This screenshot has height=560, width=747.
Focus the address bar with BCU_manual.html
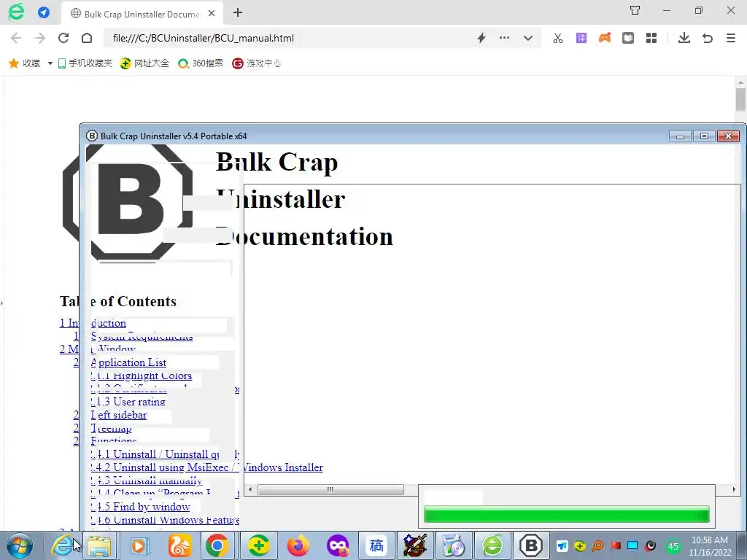point(290,38)
